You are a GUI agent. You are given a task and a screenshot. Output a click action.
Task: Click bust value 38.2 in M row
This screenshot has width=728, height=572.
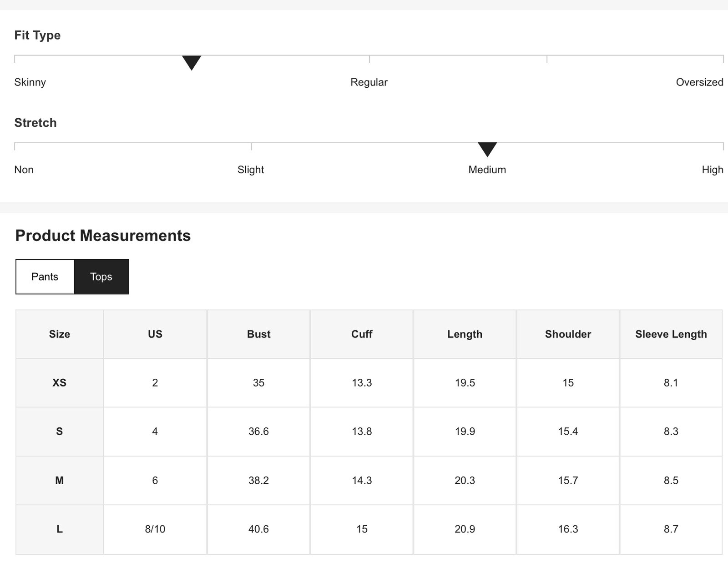[x=258, y=481]
